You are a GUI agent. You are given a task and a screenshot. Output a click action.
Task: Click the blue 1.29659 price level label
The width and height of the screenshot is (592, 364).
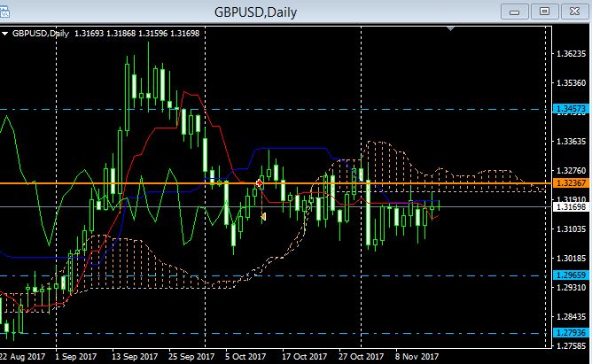tap(572, 275)
